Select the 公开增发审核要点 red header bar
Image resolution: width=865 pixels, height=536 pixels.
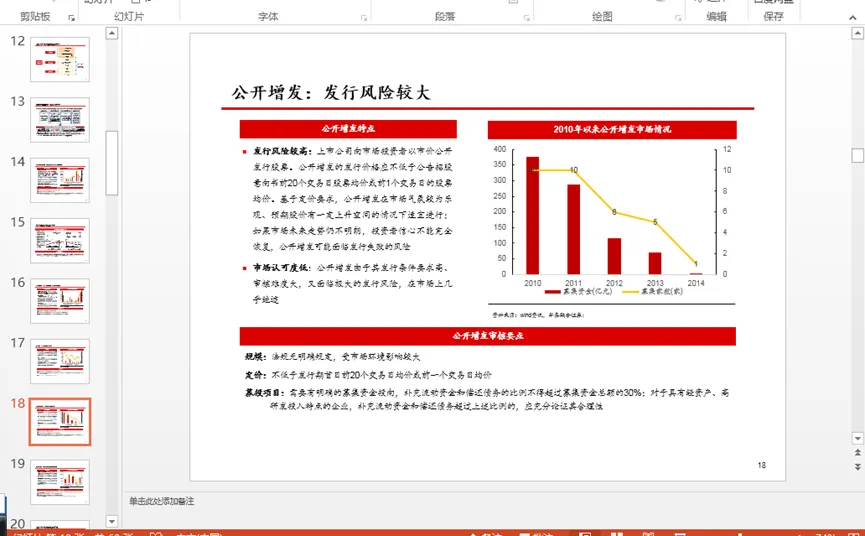[x=488, y=336]
